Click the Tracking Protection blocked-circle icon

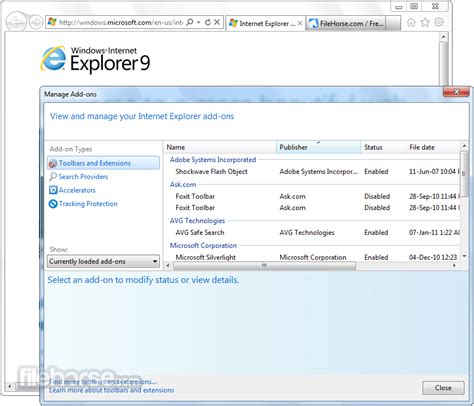coord(53,204)
